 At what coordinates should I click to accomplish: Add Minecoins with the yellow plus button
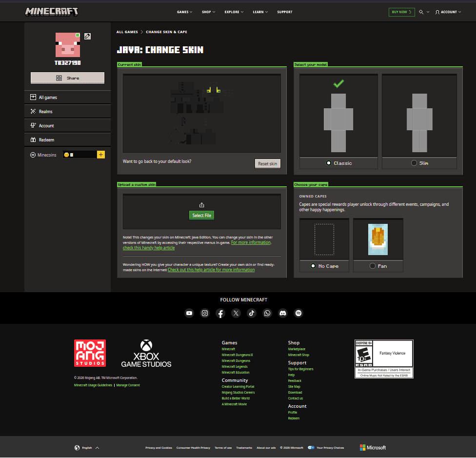pyautogui.click(x=101, y=155)
